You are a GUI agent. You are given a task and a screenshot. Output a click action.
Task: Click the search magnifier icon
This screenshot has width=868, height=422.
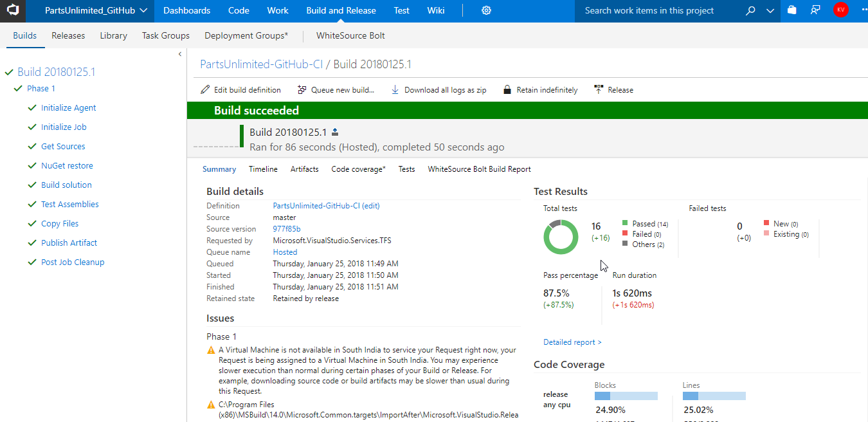pos(750,10)
